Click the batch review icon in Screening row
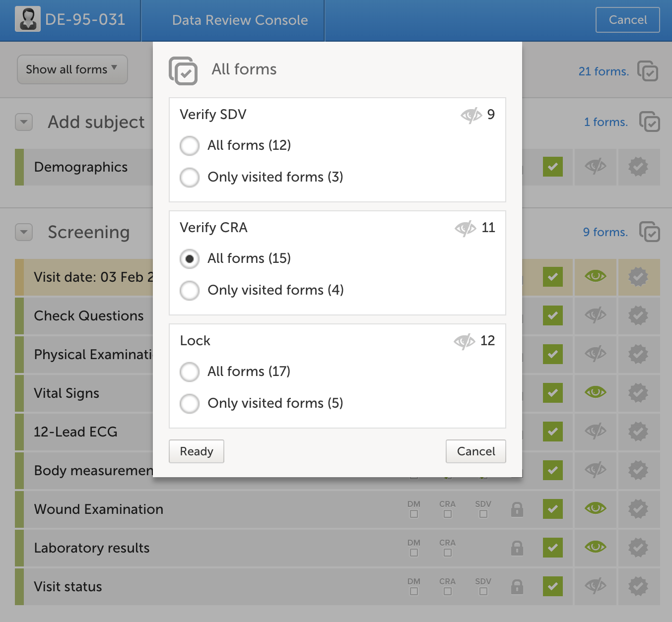Image resolution: width=672 pixels, height=622 pixels. coord(649,232)
